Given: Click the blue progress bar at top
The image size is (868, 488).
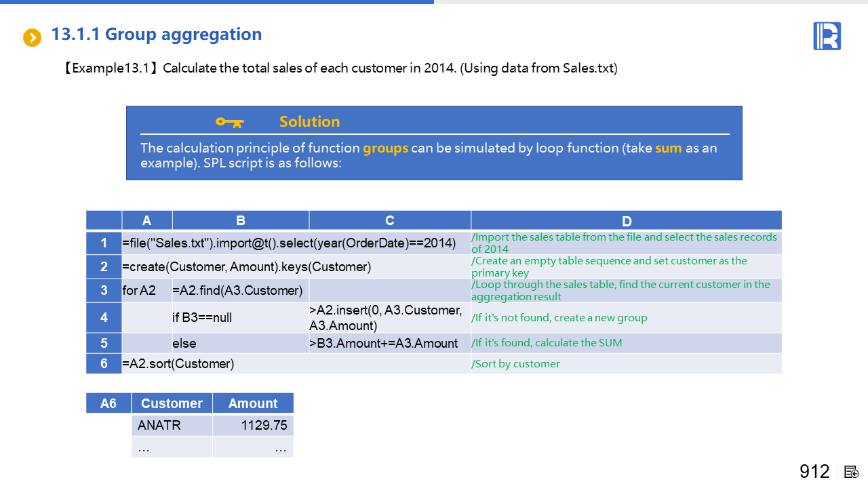Looking at the screenshot, I should 217,2.
